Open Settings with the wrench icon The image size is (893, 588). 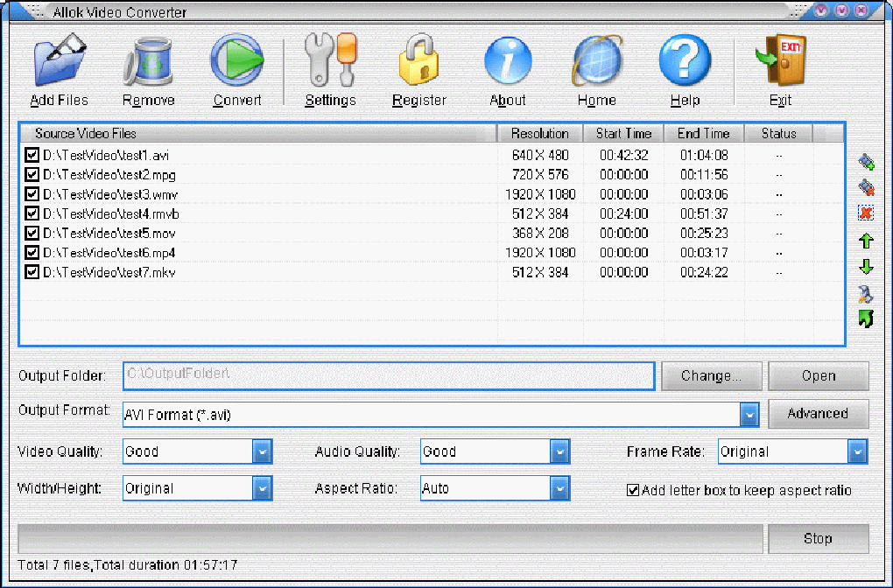[x=331, y=59]
